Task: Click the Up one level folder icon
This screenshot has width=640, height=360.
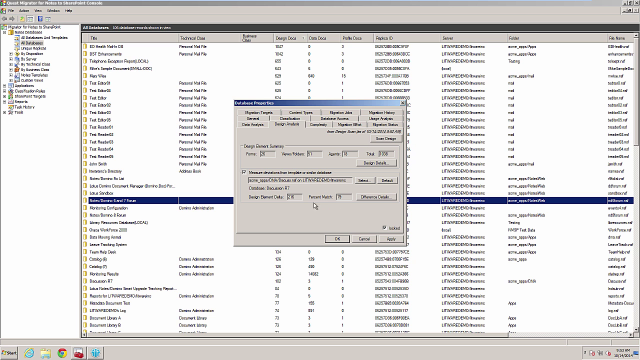Action: tap(22, 19)
